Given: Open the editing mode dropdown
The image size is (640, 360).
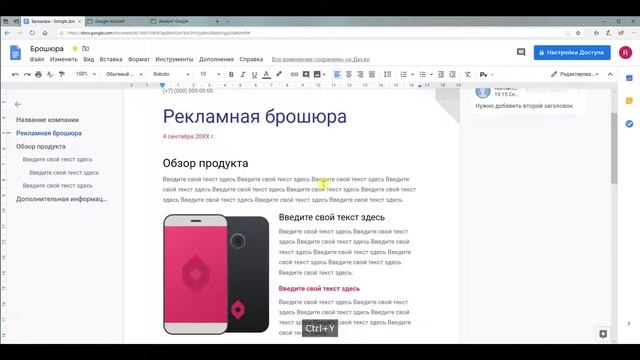Looking at the screenshot, I should pos(575,74).
